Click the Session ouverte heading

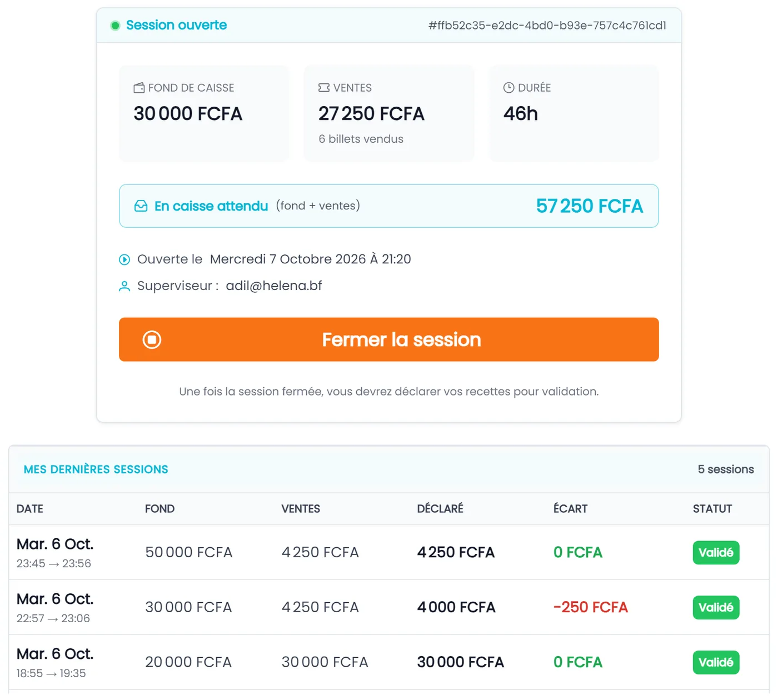click(176, 25)
